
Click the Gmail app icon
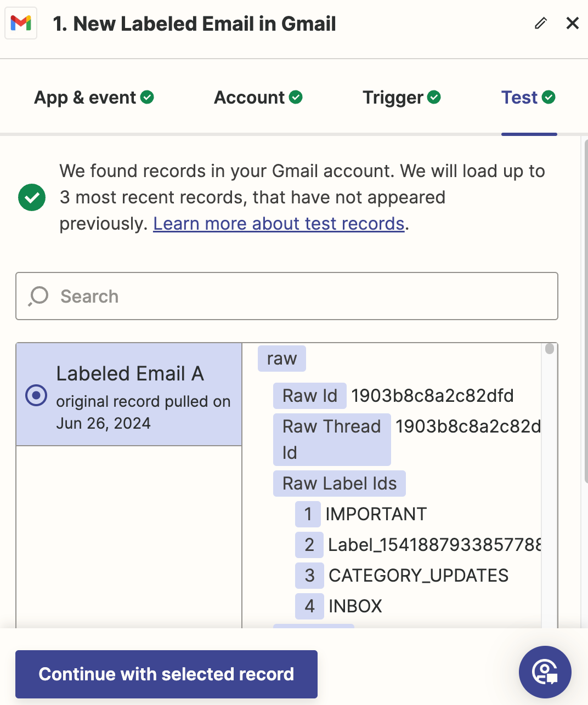[x=21, y=23]
